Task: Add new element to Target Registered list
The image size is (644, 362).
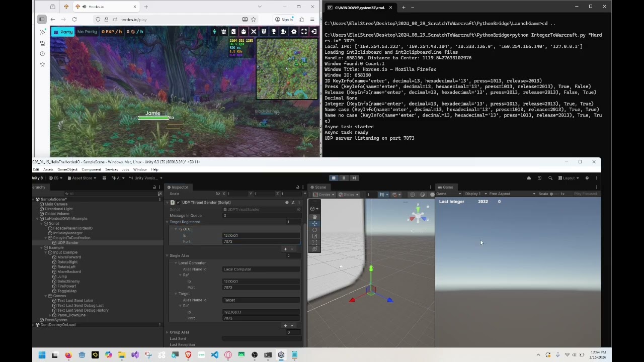Action: [x=285, y=249]
